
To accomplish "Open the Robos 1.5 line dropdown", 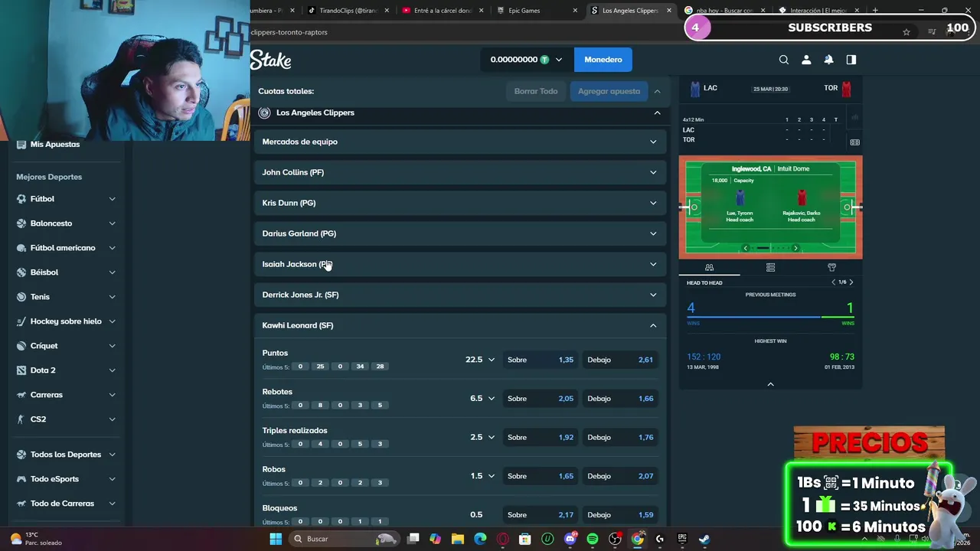I will [x=482, y=476].
